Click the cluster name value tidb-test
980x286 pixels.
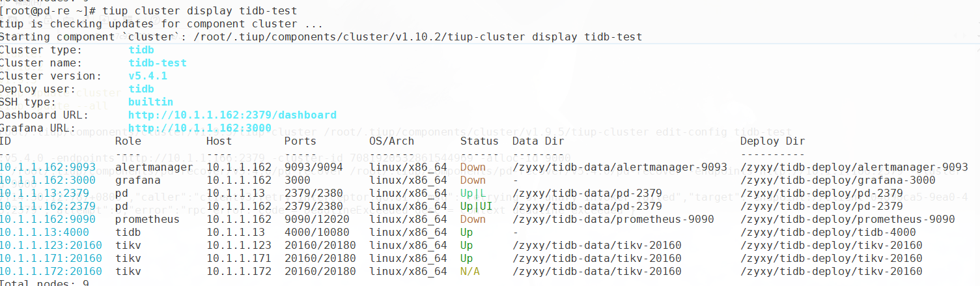click(x=158, y=63)
